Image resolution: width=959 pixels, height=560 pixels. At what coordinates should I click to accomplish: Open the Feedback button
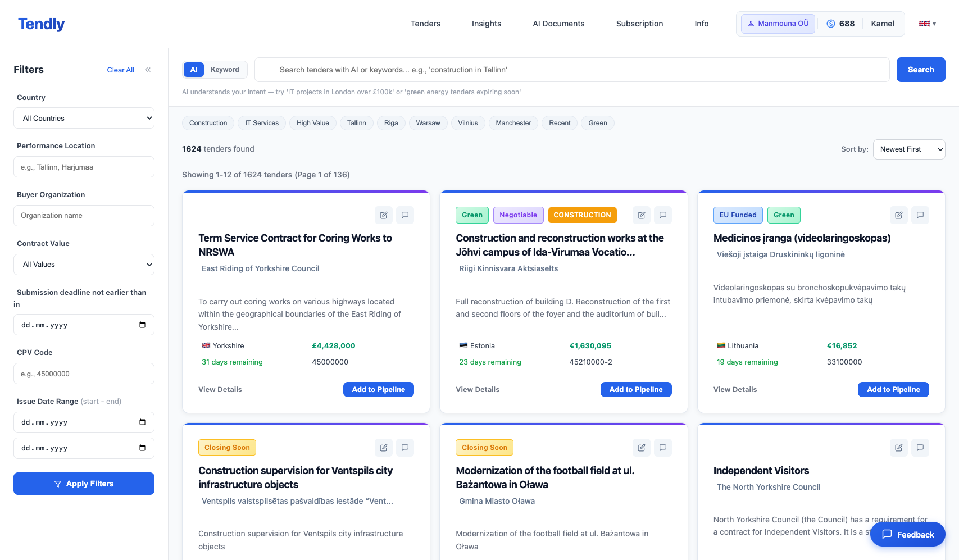pyautogui.click(x=908, y=535)
